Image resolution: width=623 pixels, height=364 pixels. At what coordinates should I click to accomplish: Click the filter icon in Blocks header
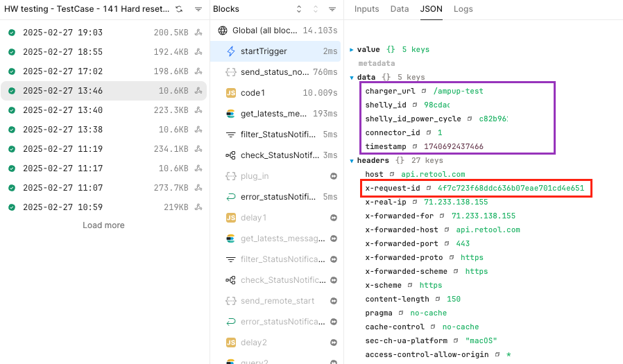click(332, 9)
